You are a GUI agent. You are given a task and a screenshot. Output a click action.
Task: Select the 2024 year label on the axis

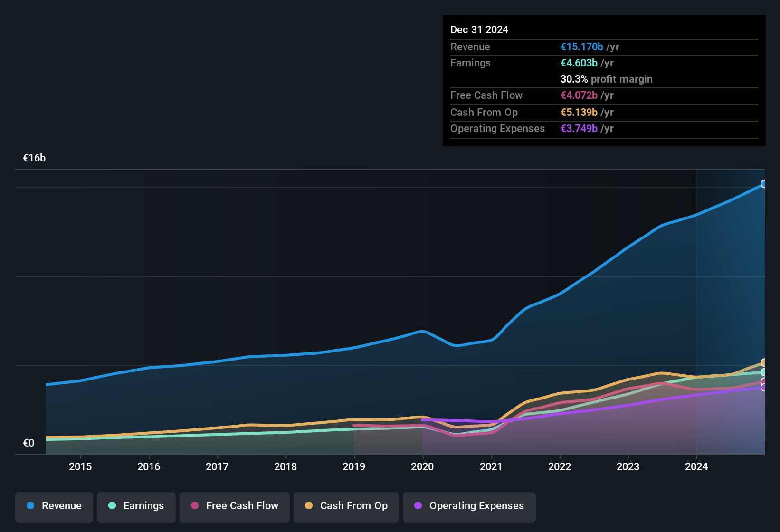(696, 466)
